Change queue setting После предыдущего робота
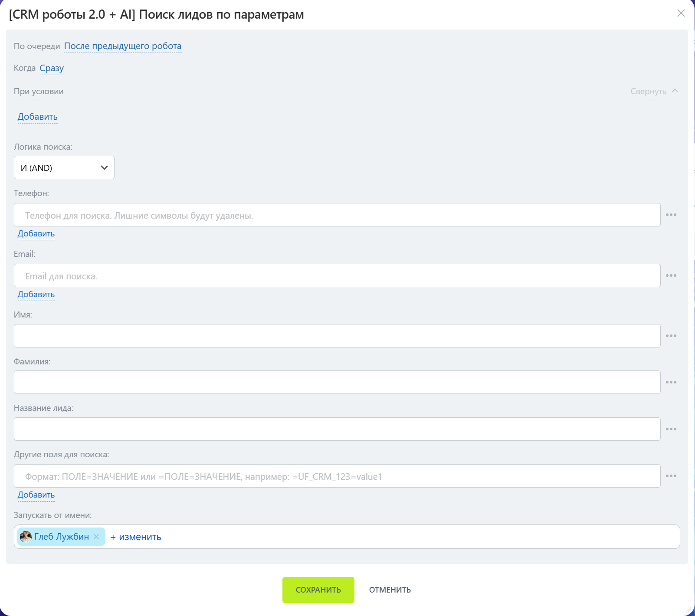 (x=123, y=46)
